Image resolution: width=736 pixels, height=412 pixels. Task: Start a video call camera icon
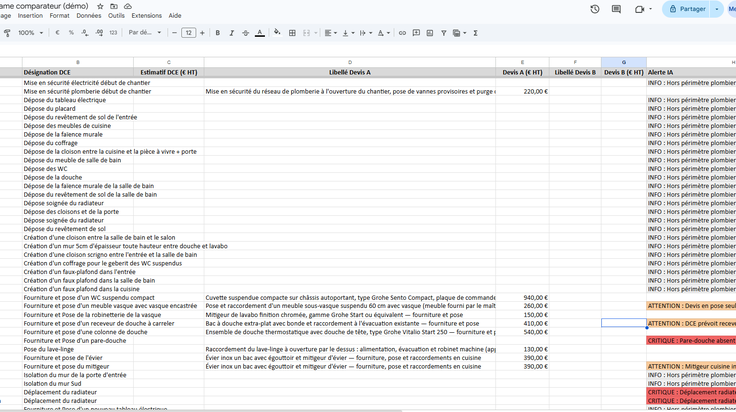click(639, 9)
